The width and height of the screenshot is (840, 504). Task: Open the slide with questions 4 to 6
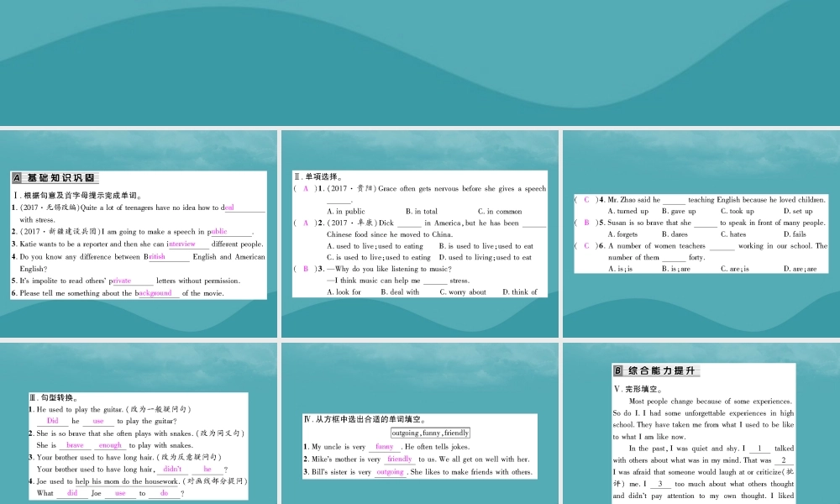[701, 234]
